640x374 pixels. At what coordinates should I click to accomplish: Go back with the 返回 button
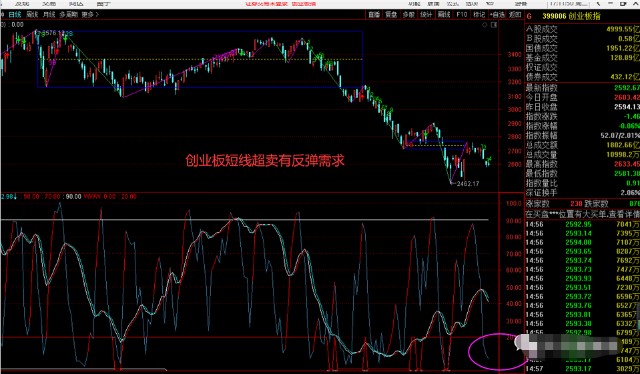click(515, 15)
